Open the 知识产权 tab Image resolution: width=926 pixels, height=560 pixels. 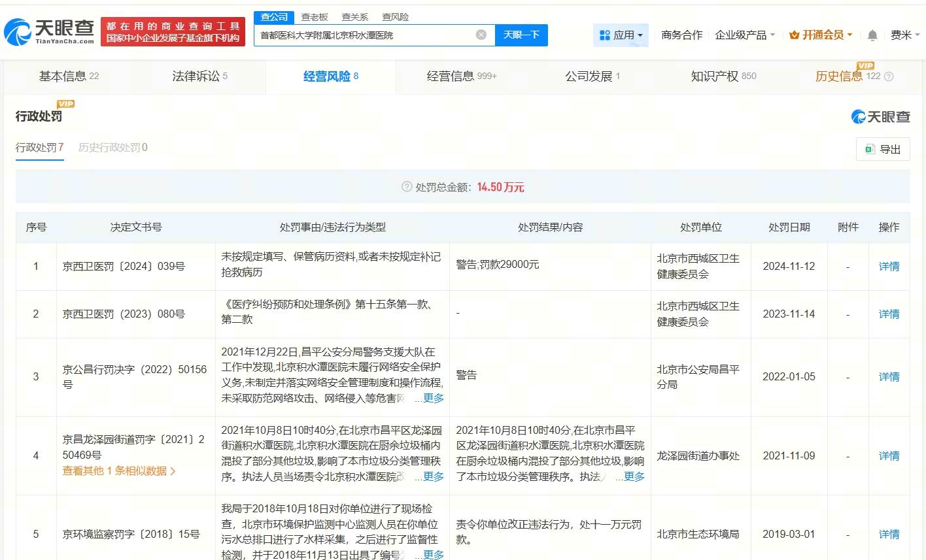(x=723, y=76)
